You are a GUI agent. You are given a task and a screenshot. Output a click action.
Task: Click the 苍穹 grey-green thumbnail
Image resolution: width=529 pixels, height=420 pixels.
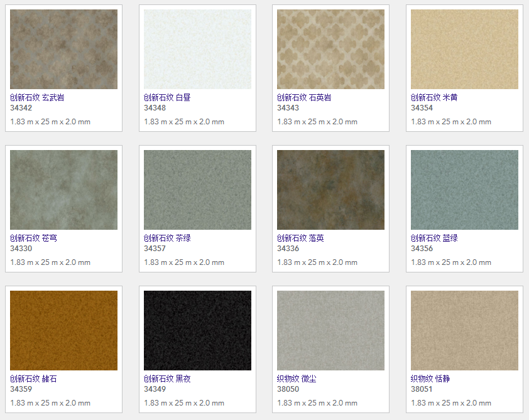click(x=63, y=190)
